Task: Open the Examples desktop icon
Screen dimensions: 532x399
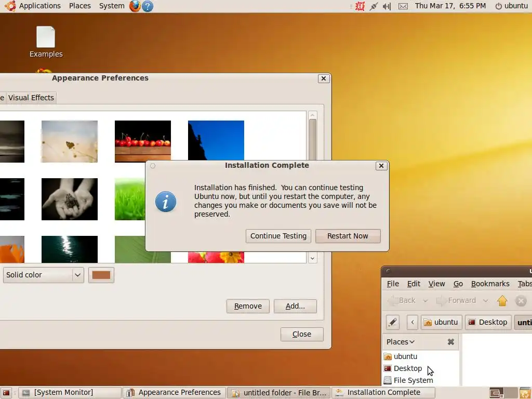Action: [46, 42]
